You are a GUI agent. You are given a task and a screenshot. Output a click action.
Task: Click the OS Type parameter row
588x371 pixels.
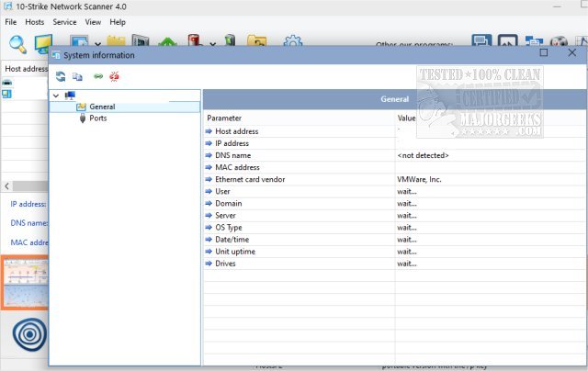pyautogui.click(x=394, y=228)
